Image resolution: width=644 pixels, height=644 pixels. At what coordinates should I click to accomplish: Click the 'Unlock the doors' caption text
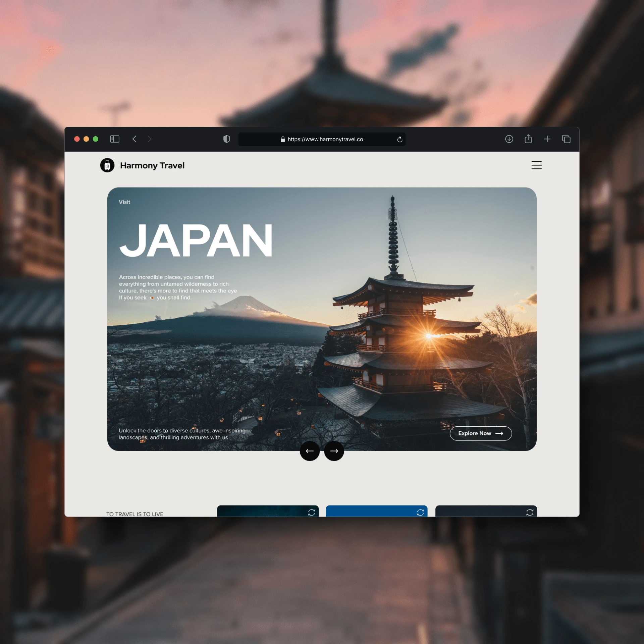[x=182, y=434]
